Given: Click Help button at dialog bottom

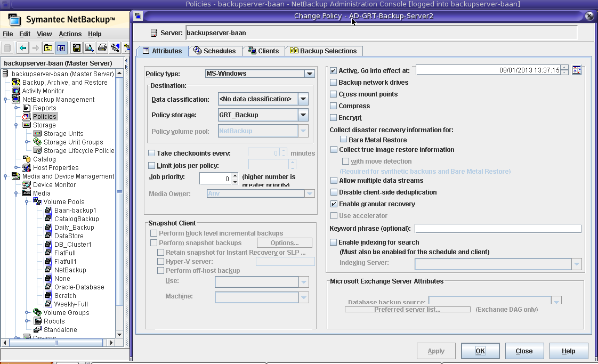Looking at the screenshot, I should click(x=568, y=351).
